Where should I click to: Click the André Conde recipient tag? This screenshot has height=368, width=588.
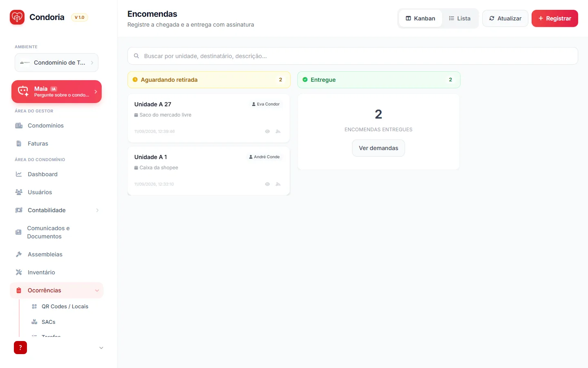[x=265, y=157]
